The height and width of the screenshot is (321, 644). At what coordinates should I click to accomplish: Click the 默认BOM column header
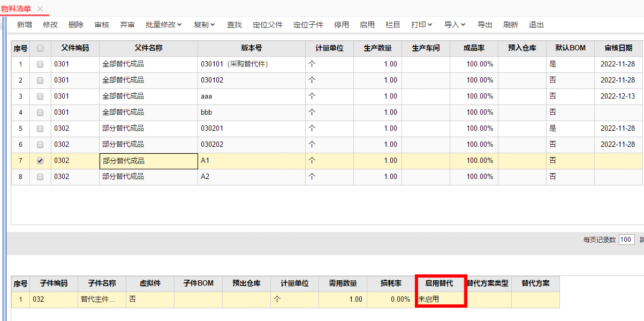coord(570,48)
